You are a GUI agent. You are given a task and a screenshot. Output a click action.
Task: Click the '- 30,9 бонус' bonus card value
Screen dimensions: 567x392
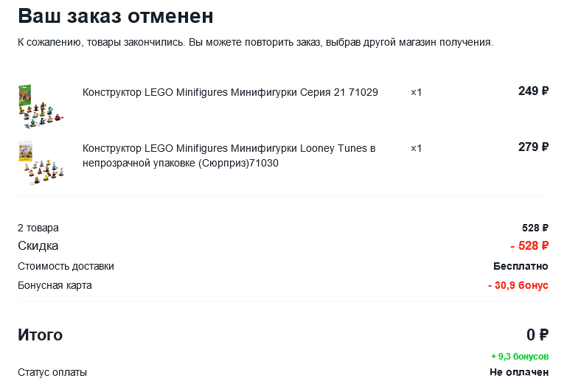click(518, 285)
